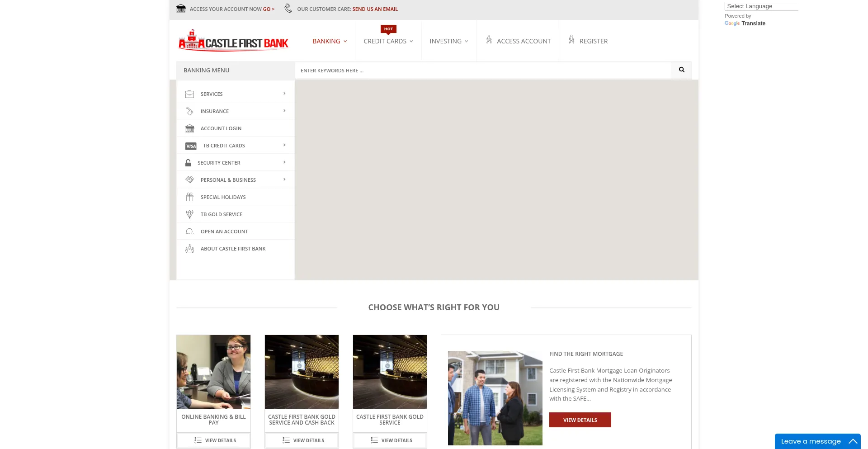Viewport: 868px width, 449px height.
Task: Click the Services briefcase icon
Action: [x=189, y=94]
